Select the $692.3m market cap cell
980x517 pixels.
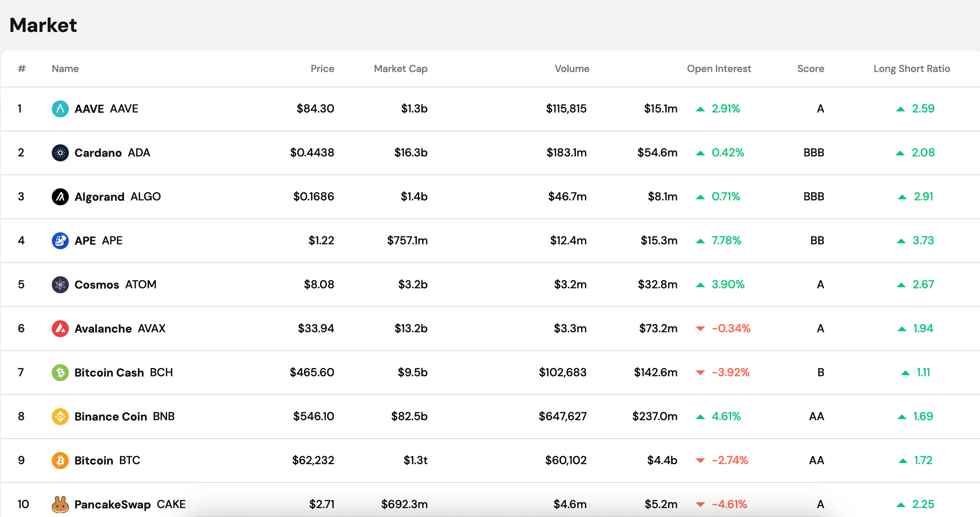pyautogui.click(x=404, y=504)
